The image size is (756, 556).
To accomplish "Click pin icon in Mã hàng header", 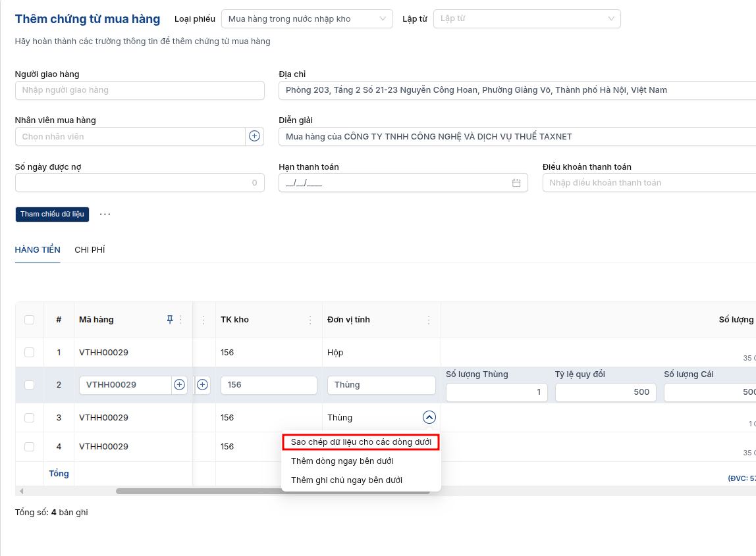I will pyautogui.click(x=170, y=319).
